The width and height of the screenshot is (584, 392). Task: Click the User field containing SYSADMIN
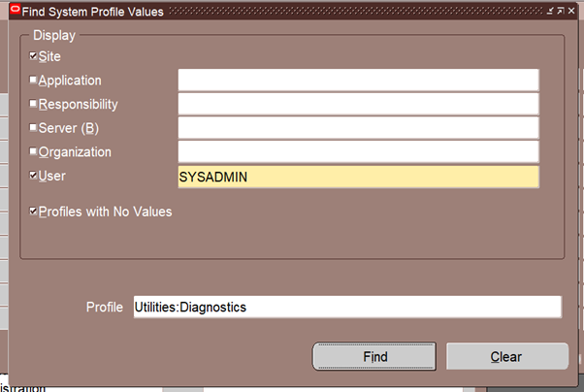point(358,177)
